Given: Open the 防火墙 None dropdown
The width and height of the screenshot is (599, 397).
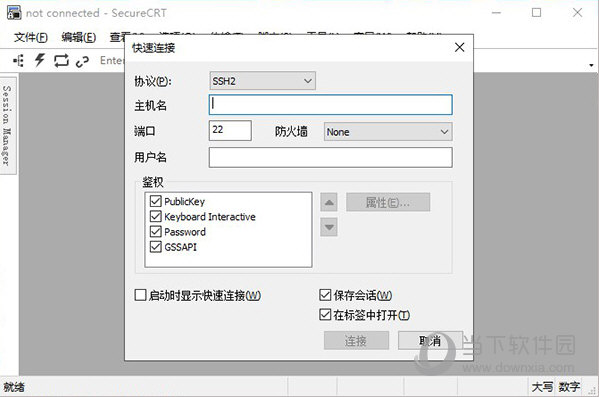Looking at the screenshot, I should [388, 132].
